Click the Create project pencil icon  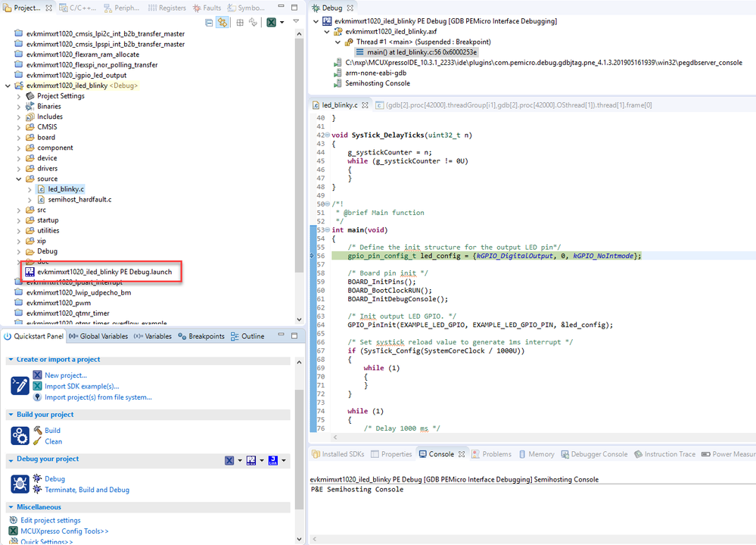click(20, 386)
